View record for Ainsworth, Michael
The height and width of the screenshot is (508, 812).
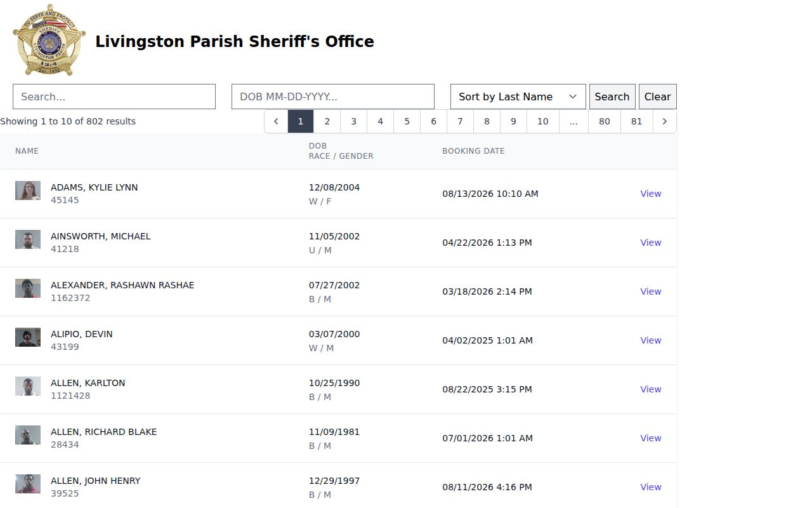(651, 243)
